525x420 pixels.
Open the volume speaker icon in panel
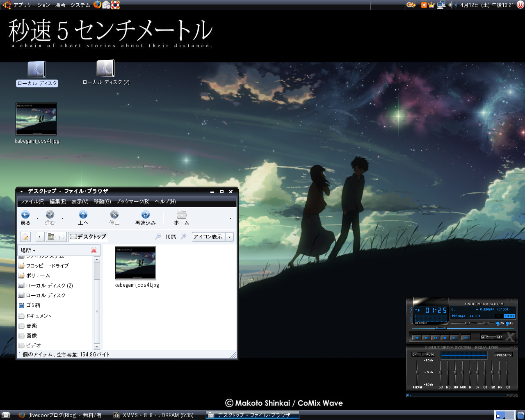pyautogui.click(x=452, y=5)
